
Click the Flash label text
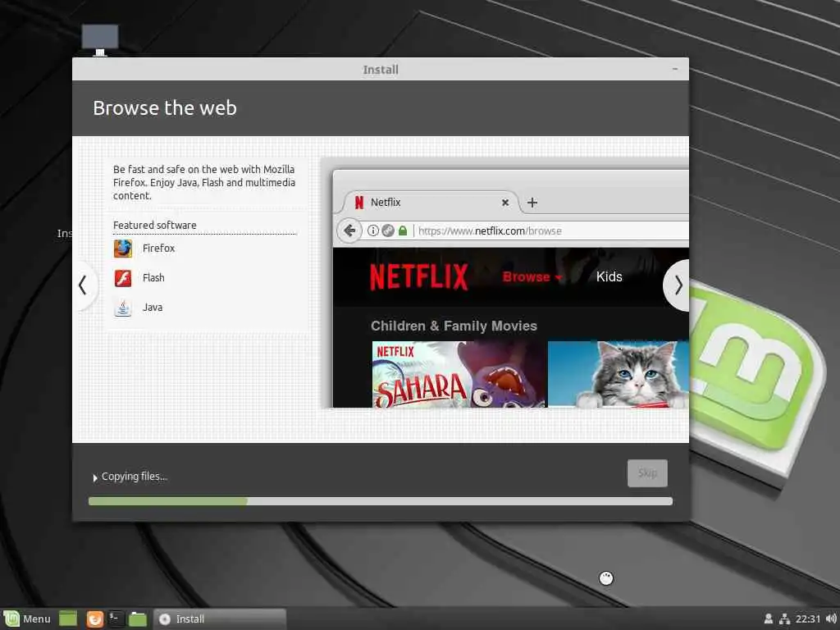153,278
